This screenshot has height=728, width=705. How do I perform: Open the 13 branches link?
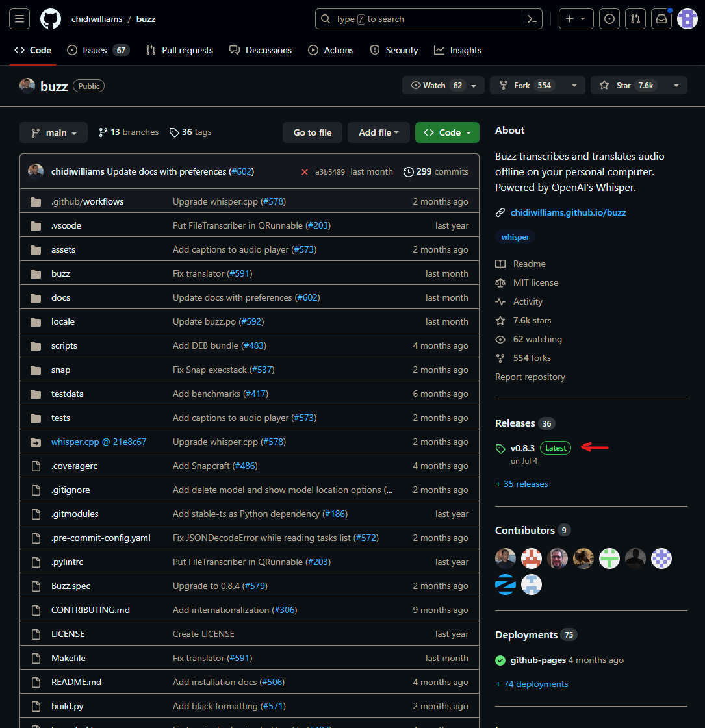coord(129,132)
